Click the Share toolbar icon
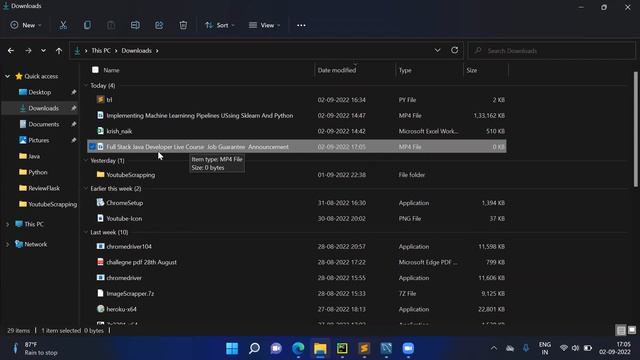640x360 pixels. [x=159, y=25]
